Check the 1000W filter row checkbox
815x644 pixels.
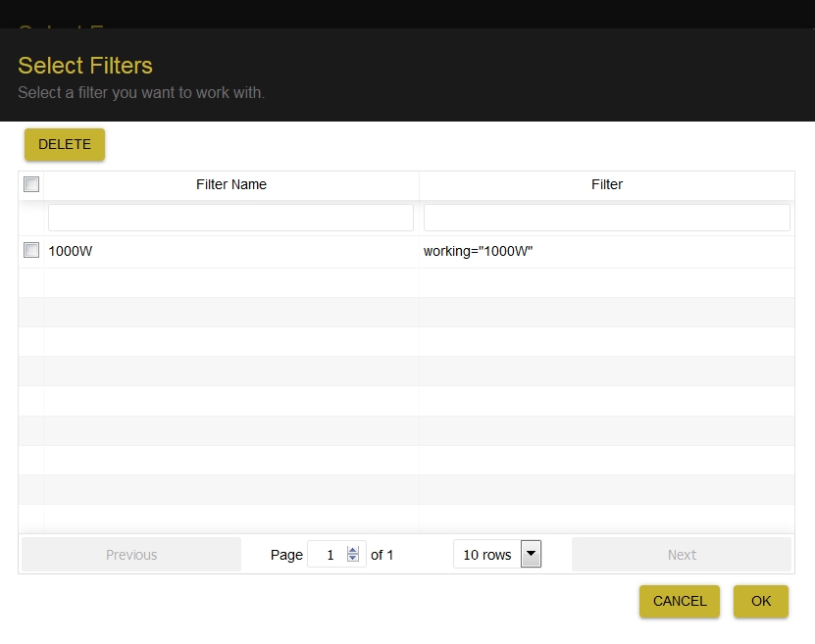pos(31,250)
